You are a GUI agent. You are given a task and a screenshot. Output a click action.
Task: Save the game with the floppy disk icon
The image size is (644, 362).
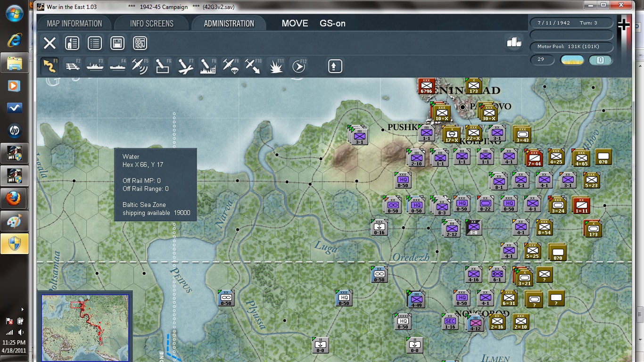pyautogui.click(x=117, y=43)
